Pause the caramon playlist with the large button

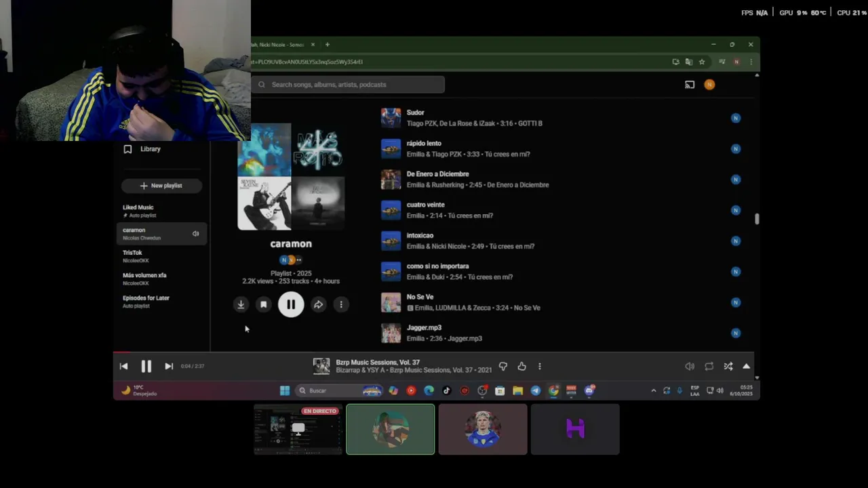click(x=291, y=304)
